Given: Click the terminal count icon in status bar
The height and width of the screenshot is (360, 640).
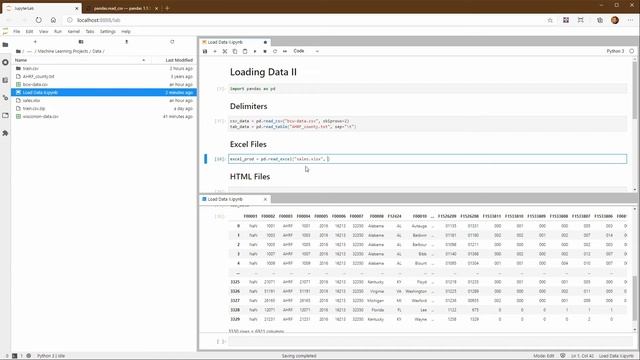Looking at the screenshot, I should [x=15, y=356].
